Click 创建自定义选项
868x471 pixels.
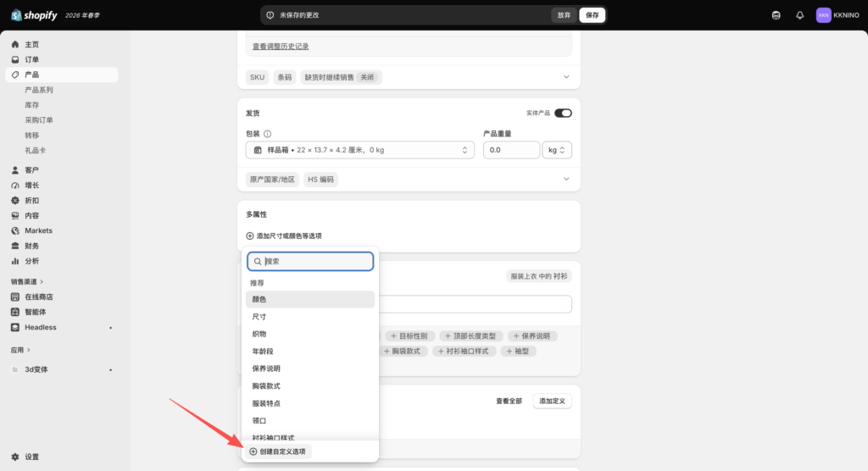[278, 452]
